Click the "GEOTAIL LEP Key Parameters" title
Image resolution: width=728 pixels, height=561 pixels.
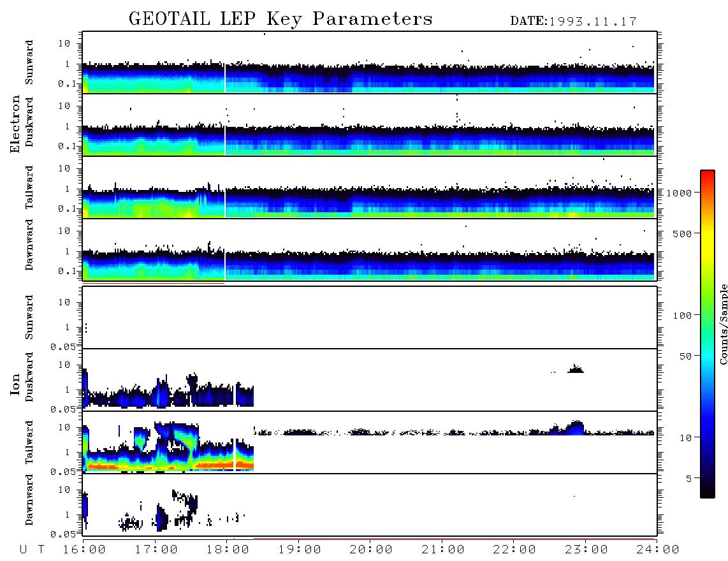(x=280, y=19)
